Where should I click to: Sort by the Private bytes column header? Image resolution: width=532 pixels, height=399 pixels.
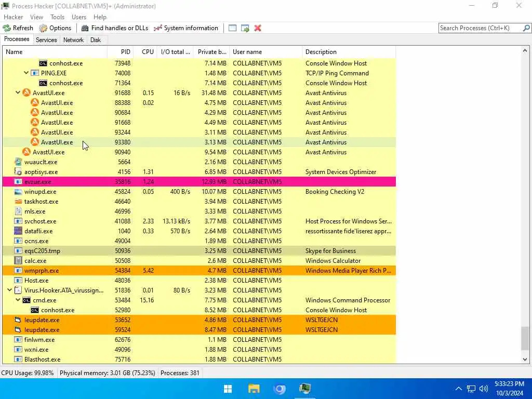tap(211, 52)
